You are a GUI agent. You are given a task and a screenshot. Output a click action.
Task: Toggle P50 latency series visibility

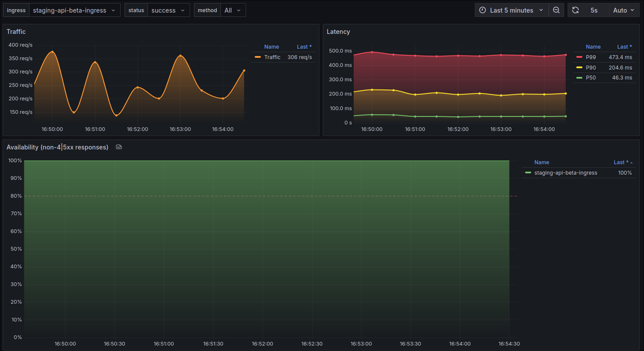pyautogui.click(x=591, y=78)
